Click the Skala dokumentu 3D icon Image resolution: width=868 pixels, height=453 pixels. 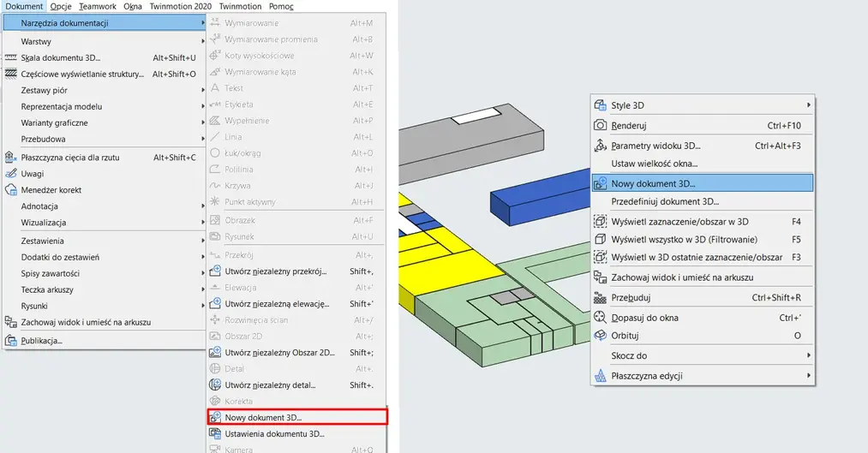tap(10, 57)
